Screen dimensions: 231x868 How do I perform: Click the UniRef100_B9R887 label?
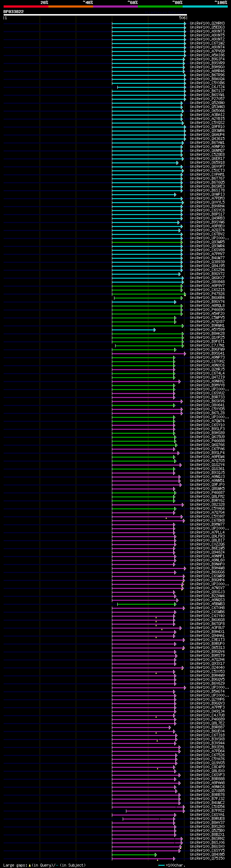click(x=207, y=727)
